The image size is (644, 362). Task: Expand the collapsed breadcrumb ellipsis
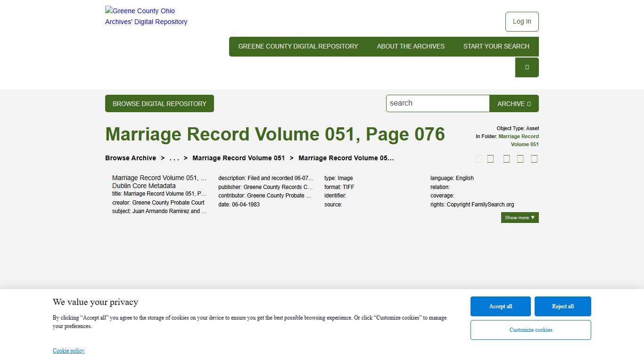pos(174,158)
